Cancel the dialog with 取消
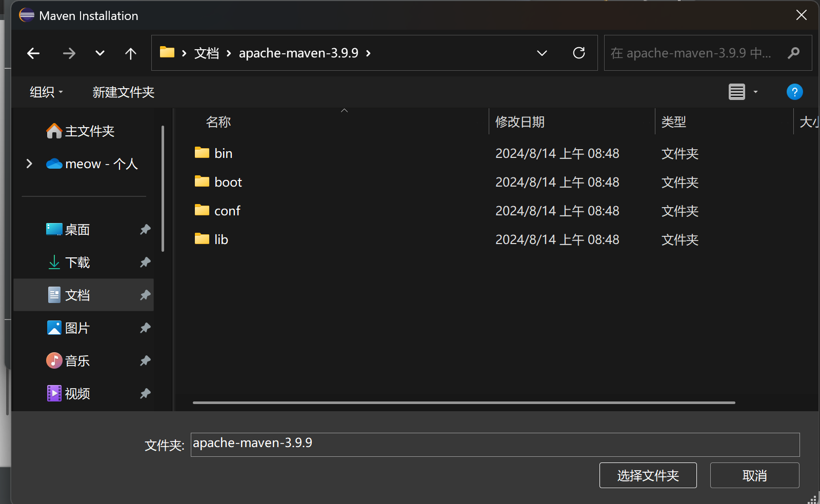Image resolution: width=820 pixels, height=504 pixels. click(x=754, y=475)
